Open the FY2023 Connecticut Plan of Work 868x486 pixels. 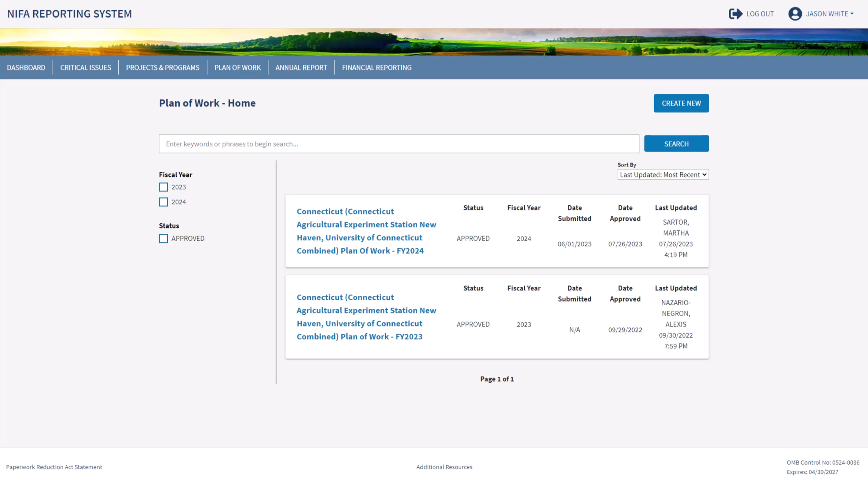366,317
